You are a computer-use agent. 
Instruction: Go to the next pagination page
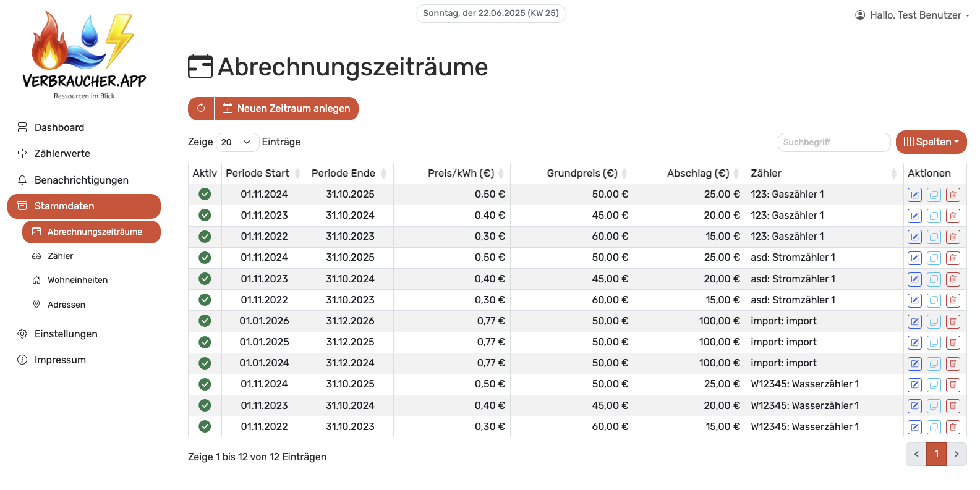coord(956,454)
